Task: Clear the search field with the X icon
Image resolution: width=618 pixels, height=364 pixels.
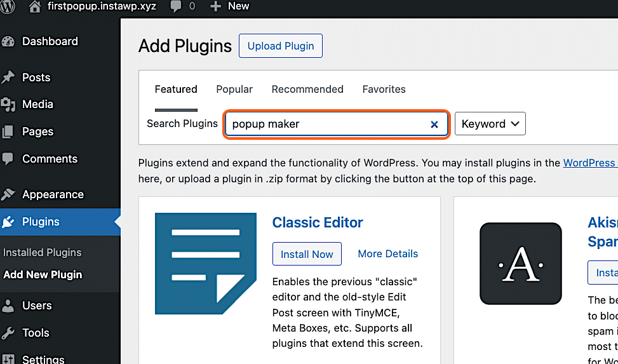Action: coord(434,125)
